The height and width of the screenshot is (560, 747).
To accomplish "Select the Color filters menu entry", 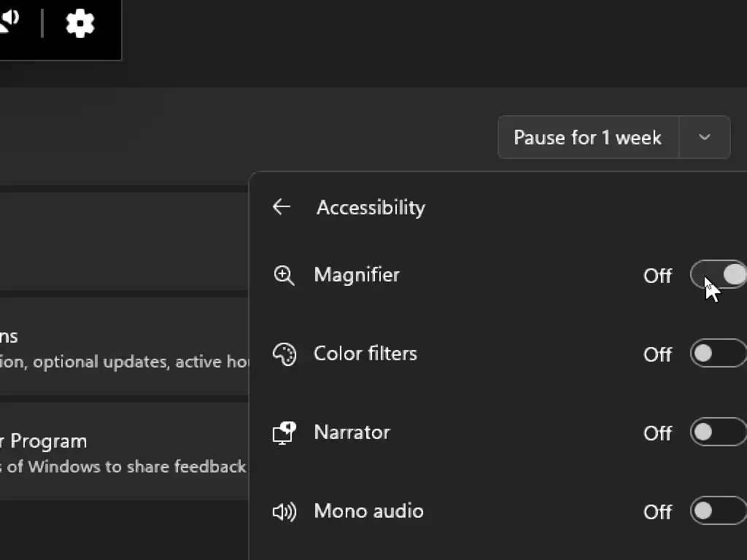I will coord(365,354).
